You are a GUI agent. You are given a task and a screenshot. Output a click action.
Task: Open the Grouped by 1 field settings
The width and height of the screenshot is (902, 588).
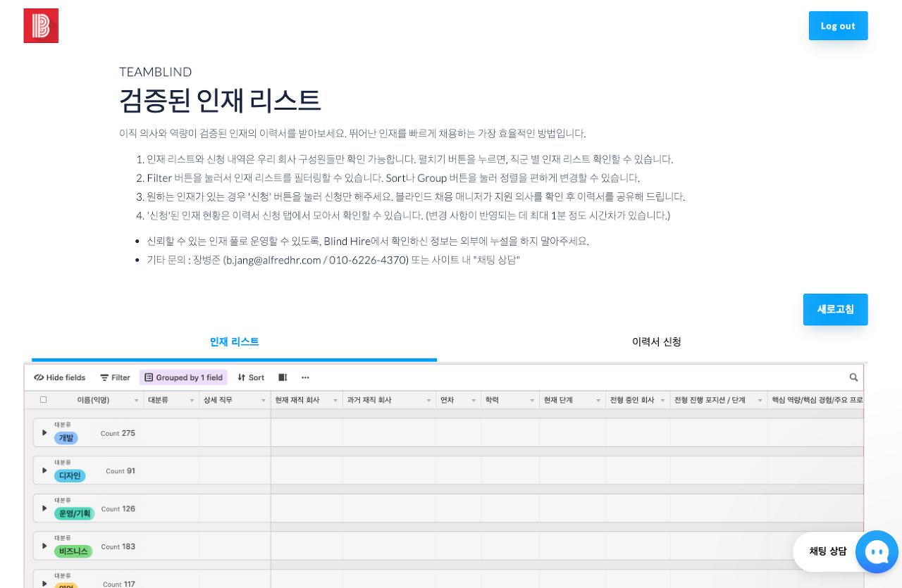(x=183, y=377)
